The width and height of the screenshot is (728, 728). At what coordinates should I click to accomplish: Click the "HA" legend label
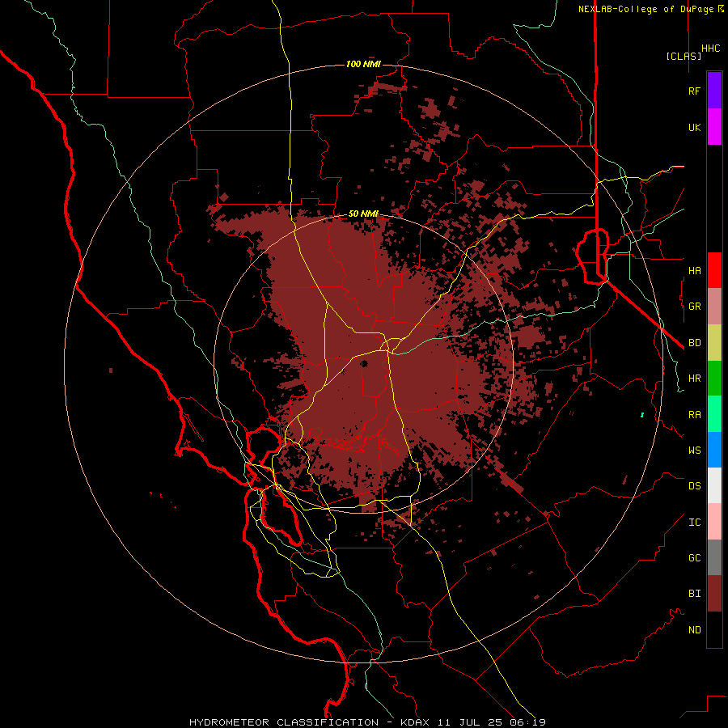(x=694, y=271)
